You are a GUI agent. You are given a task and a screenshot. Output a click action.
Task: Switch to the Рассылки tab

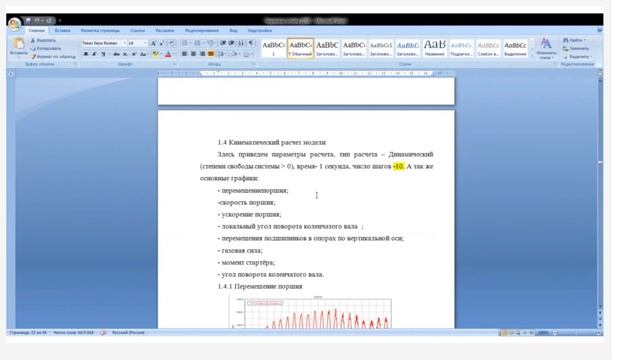point(164,31)
